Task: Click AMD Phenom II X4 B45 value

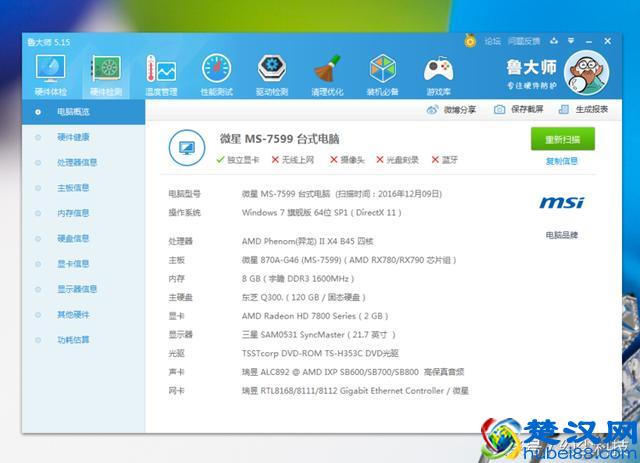Action: tap(307, 241)
